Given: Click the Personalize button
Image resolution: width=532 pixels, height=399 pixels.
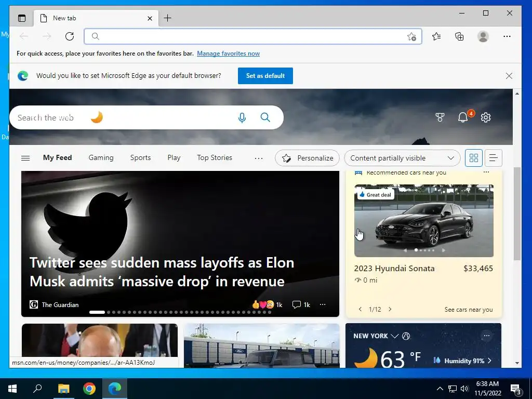Looking at the screenshot, I should (307, 158).
